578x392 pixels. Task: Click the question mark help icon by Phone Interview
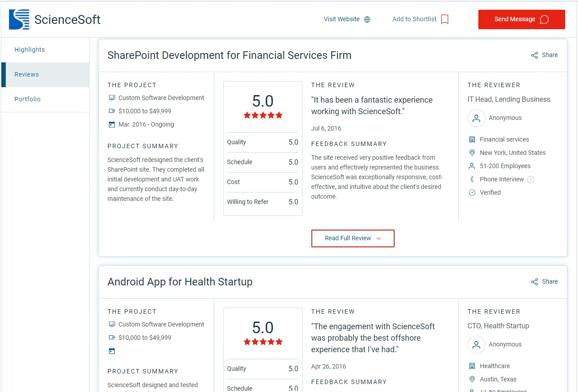tap(531, 180)
